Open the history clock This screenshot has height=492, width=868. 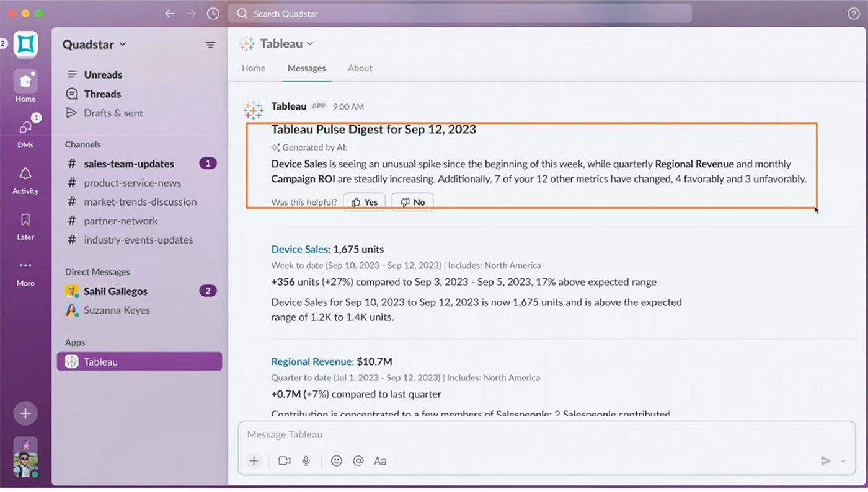click(x=213, y=14)
